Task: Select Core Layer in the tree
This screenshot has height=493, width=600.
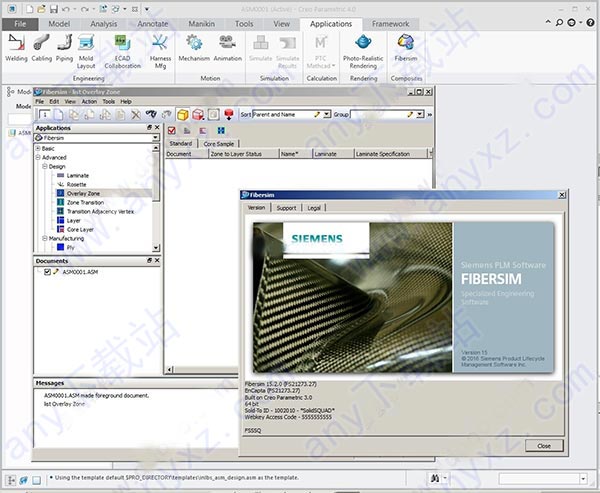Action: tap(80, 230)
